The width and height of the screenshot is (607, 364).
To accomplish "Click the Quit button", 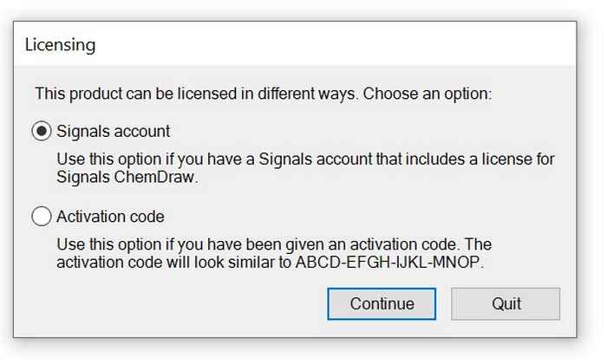I will [506, 303].
